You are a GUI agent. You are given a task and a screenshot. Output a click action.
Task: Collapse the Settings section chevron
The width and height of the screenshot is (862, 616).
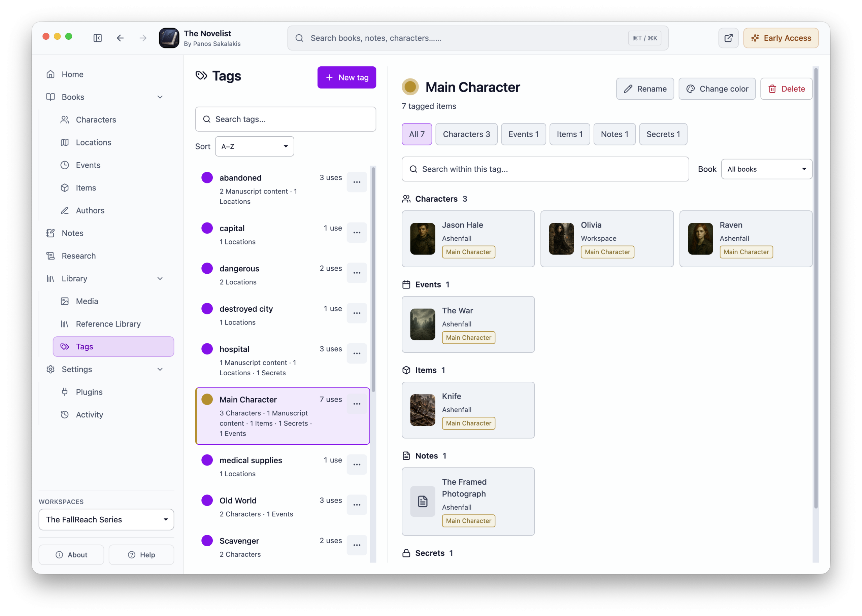(x=160, y=370)
